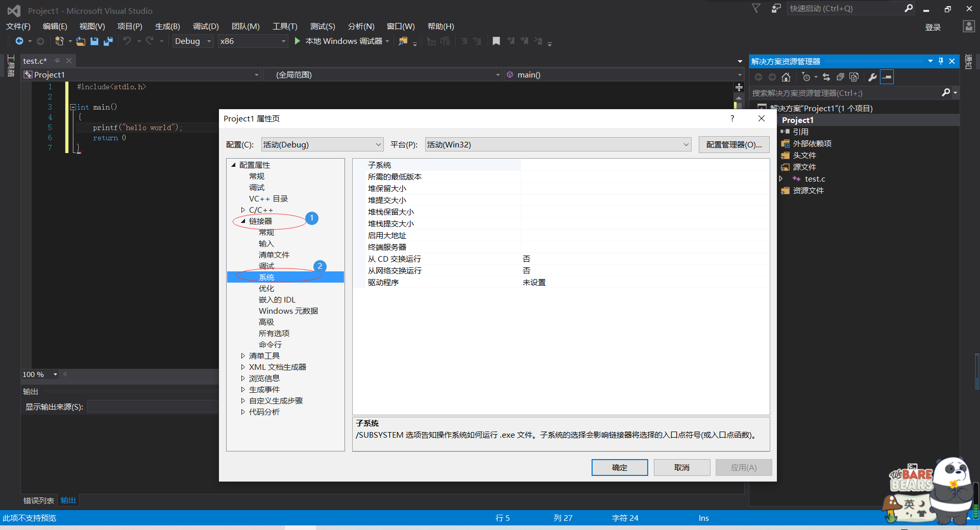
Task: Click the Undo arrow icon
Action: click(x=127, y=41)
